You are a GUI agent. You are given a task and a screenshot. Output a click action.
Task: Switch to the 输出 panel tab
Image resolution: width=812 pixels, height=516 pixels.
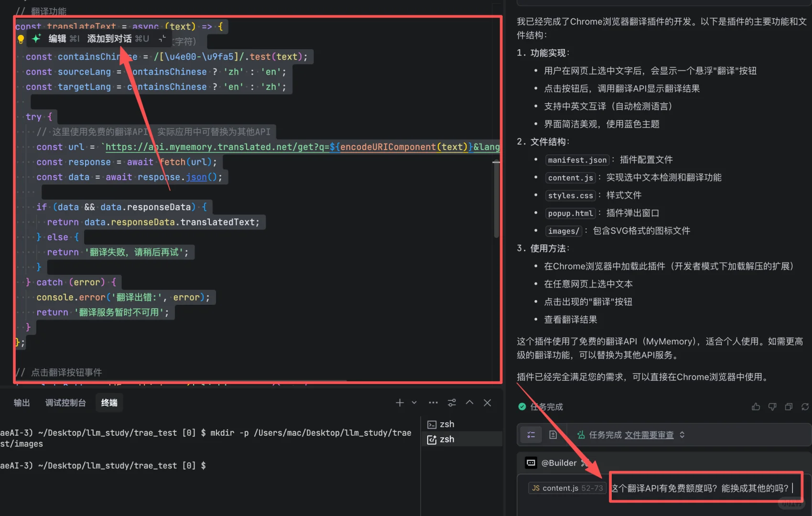point(22,403)
